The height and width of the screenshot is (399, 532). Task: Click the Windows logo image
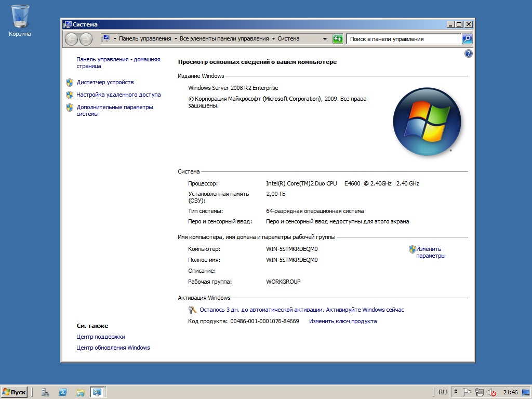[x=427, y=122]
